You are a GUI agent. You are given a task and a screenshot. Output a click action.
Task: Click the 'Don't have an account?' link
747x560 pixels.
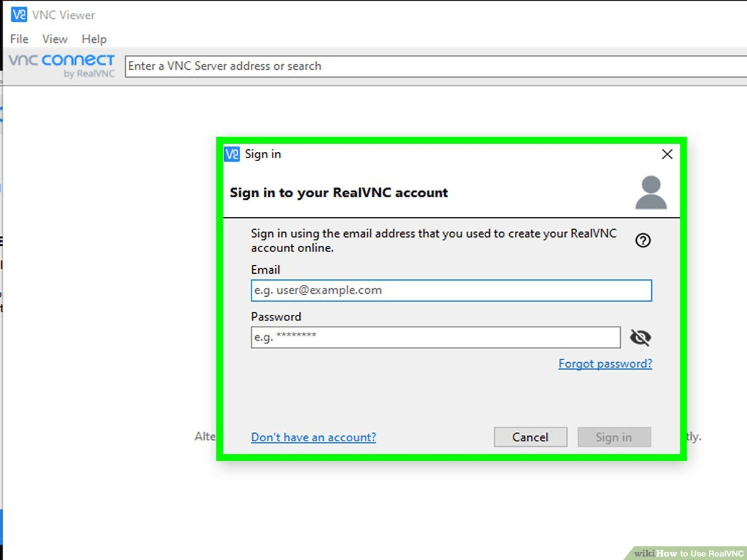pyautogui.click(x=313, y=437)
